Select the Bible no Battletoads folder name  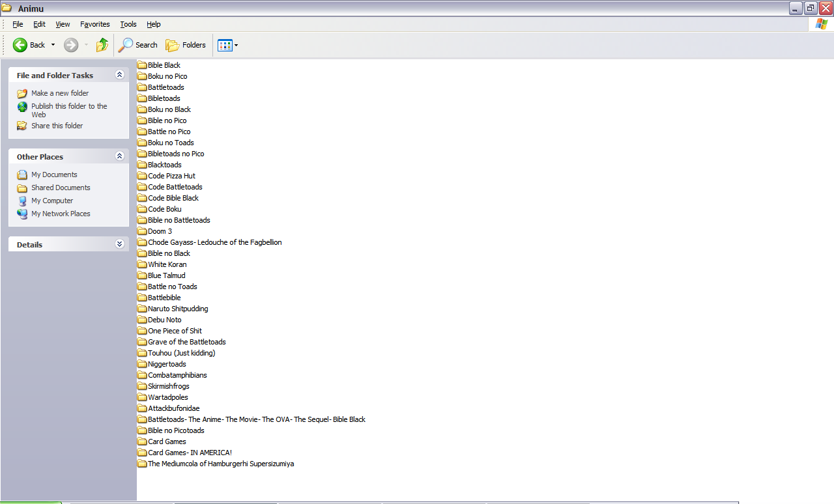[179, 220]
